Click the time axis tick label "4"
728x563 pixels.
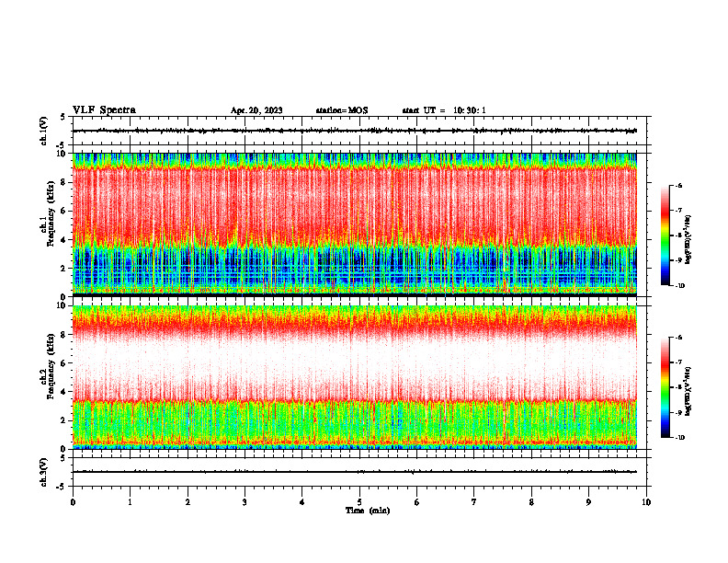point(302,502)
